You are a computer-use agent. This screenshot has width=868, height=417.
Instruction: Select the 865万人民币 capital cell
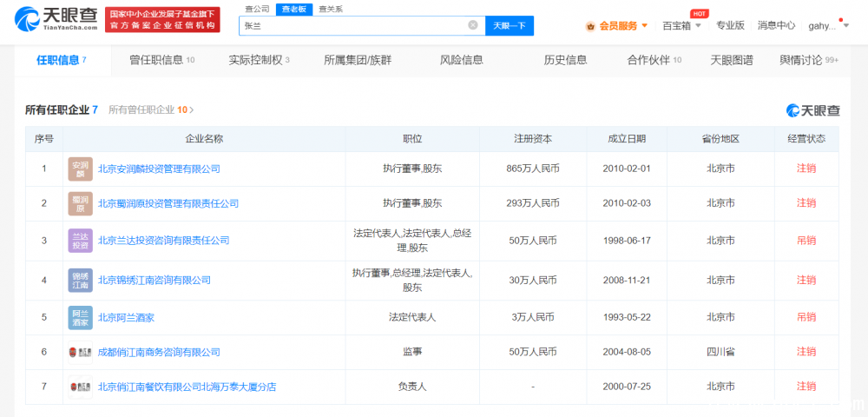(533, 169)
